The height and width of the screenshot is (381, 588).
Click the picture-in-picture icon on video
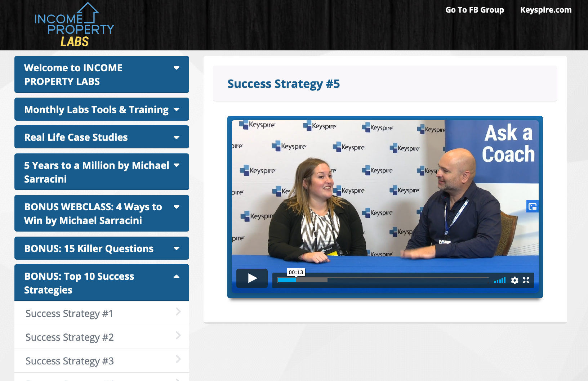pos(532,206)
